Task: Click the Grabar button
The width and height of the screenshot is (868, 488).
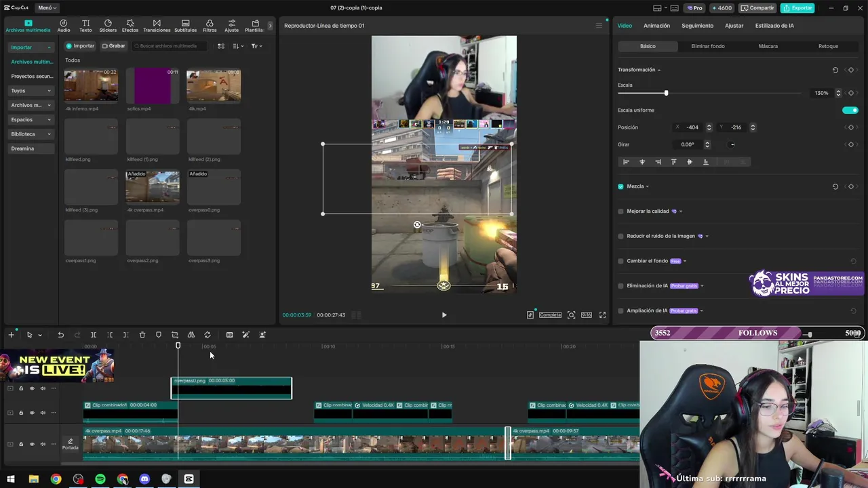Action: click(x=114, y=46)
